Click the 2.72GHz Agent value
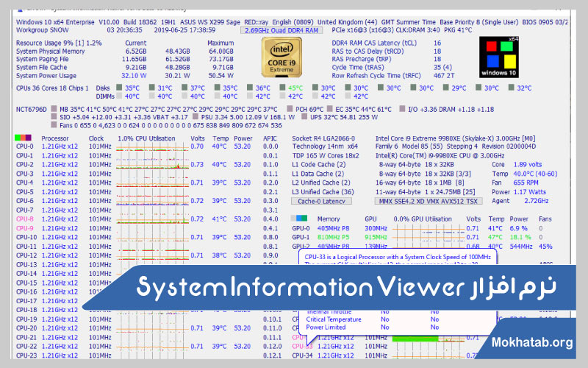The height and width of the screenshot is (368, 588). [537, 201]
